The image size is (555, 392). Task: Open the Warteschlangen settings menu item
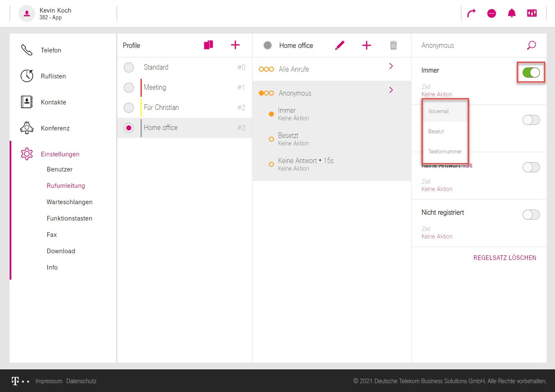coord(69,202)
